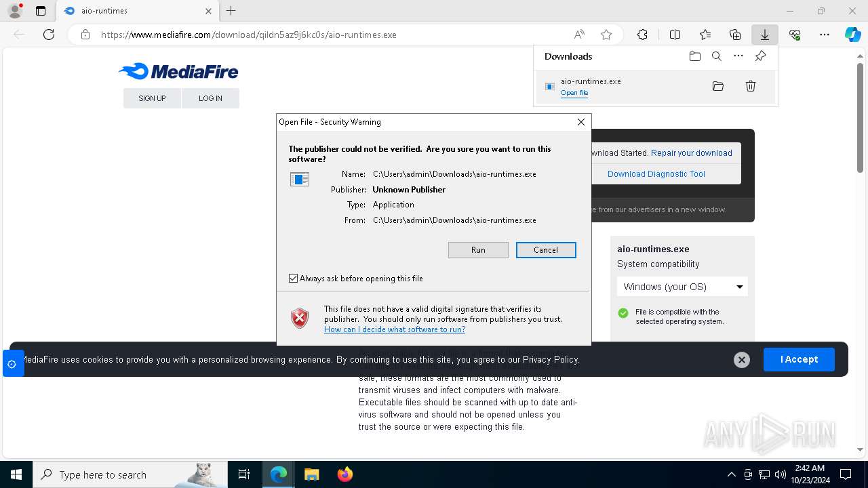Screen dimensions: 868x488
Task: Open more options in Downloads panel
Action: (738, 56)
